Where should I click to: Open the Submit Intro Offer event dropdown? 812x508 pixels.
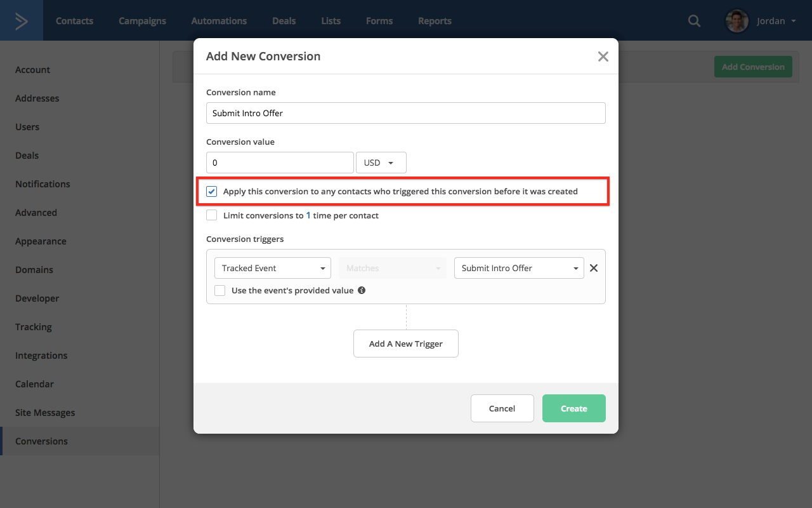519,268
